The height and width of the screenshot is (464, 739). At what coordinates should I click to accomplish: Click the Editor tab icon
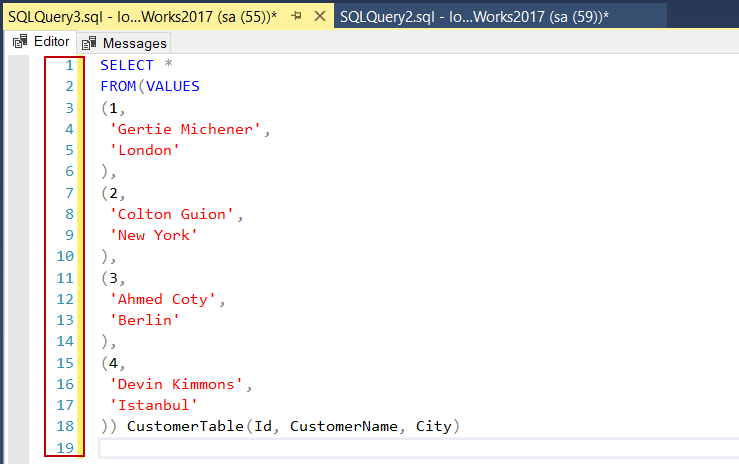click(20, 41)
